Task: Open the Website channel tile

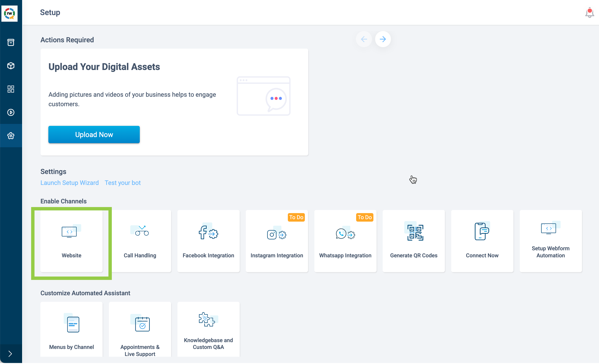Action: [71, 241]
